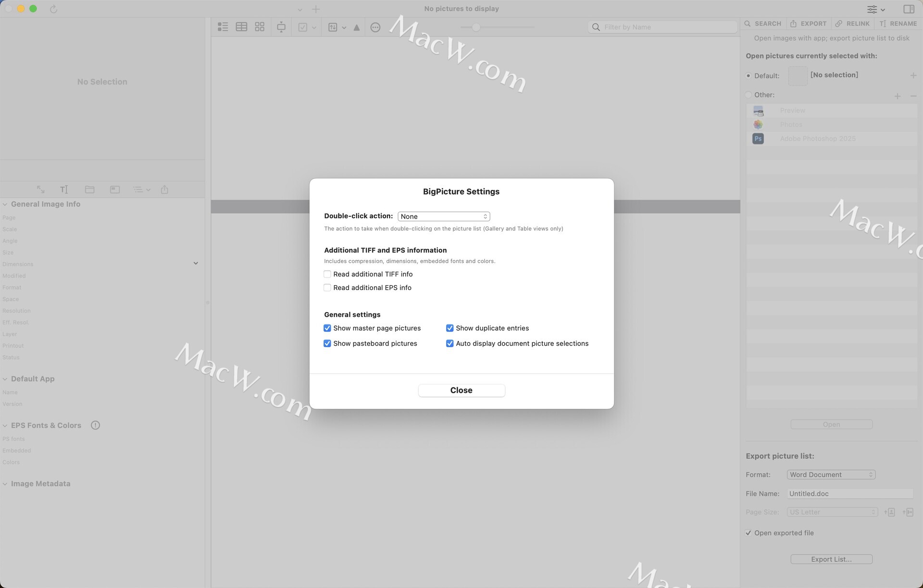
Task: Click the refresh icon in title bar
Action: click(53, 9)
